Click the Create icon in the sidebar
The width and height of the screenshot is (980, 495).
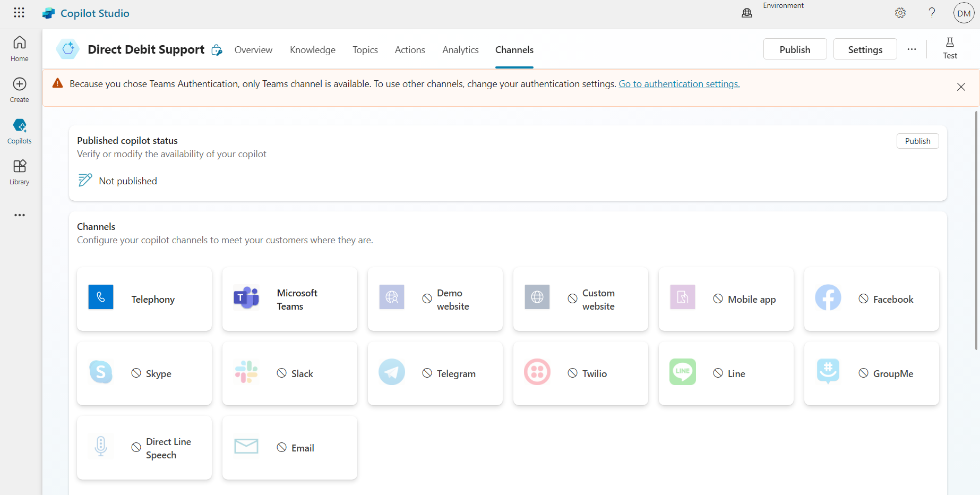[x=19, y=89]
